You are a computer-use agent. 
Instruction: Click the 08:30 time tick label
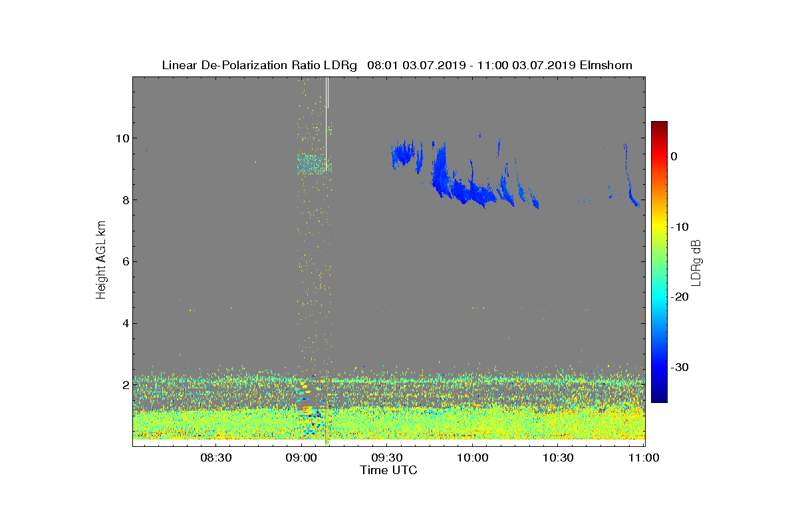(215, 458)
